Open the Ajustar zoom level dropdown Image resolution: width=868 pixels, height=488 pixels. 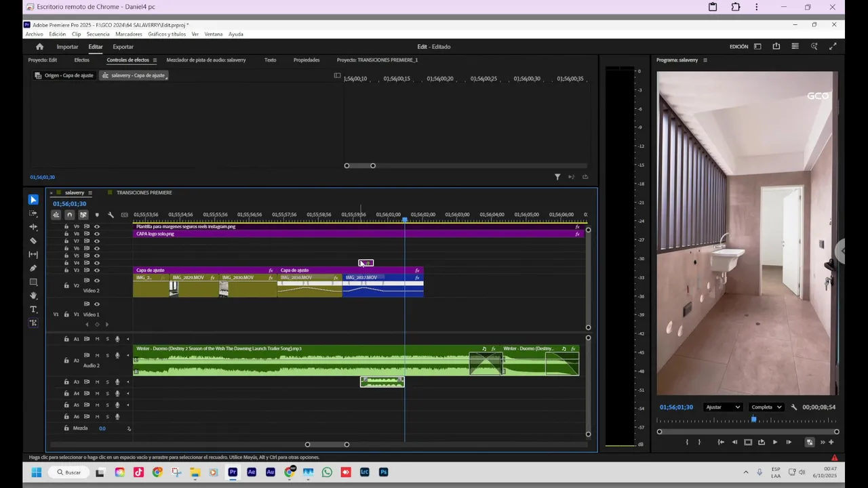(x=723, y=407)
